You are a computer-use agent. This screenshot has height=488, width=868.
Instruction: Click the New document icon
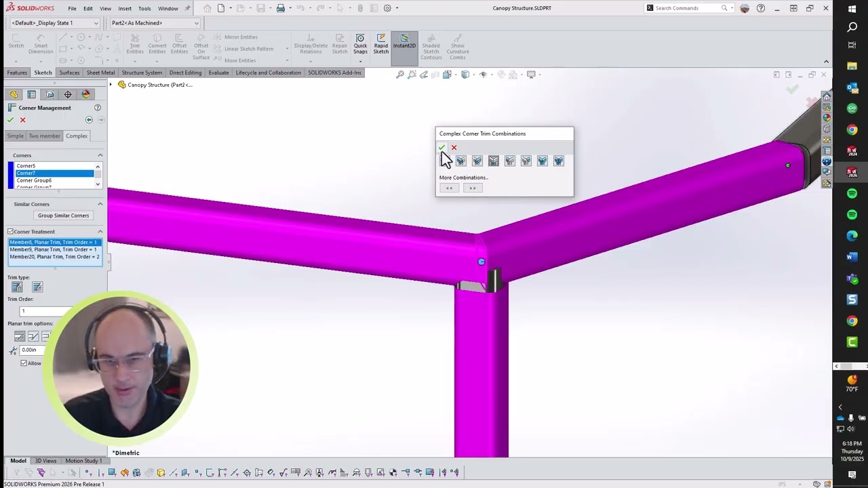(221, 8)
